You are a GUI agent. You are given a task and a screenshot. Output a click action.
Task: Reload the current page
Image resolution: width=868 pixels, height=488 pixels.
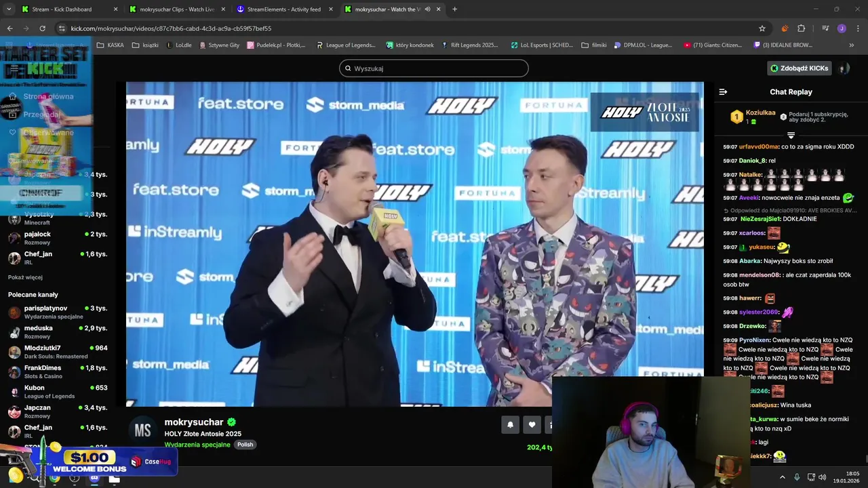click(x=42, y=28)
